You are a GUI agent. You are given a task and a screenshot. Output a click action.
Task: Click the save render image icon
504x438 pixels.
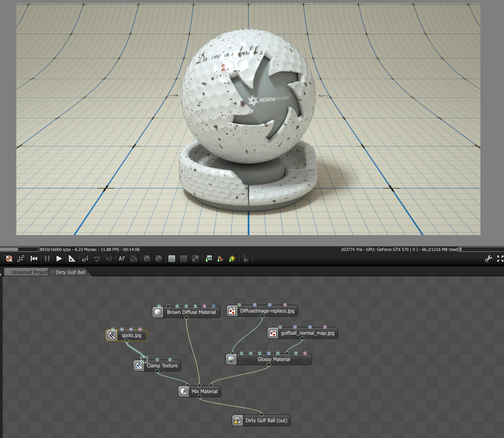coord(208,259)
